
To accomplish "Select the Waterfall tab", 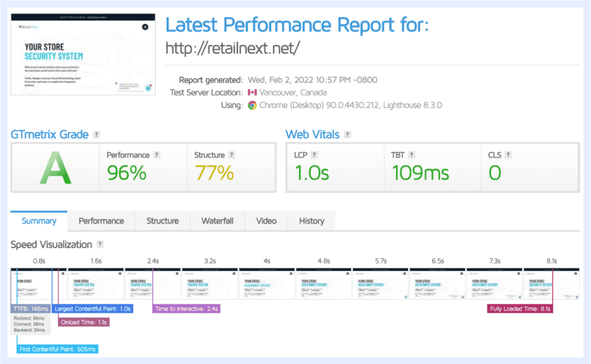I will click(x=217, y=221).
